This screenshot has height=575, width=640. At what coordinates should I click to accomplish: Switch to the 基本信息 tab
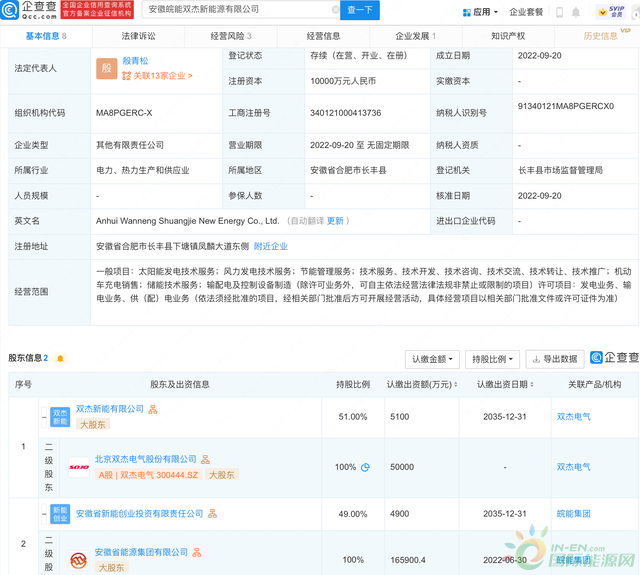(x=46, y=36)
